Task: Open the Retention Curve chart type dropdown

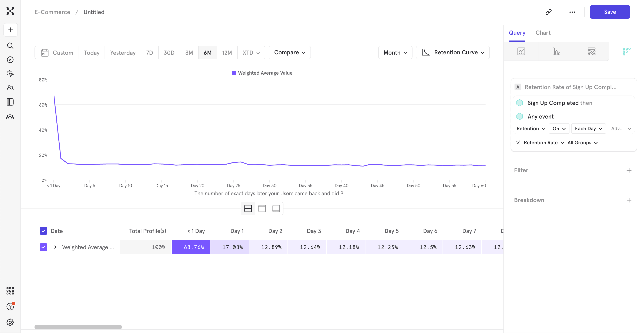Action: pyautogui.click(x=453, y=52)
